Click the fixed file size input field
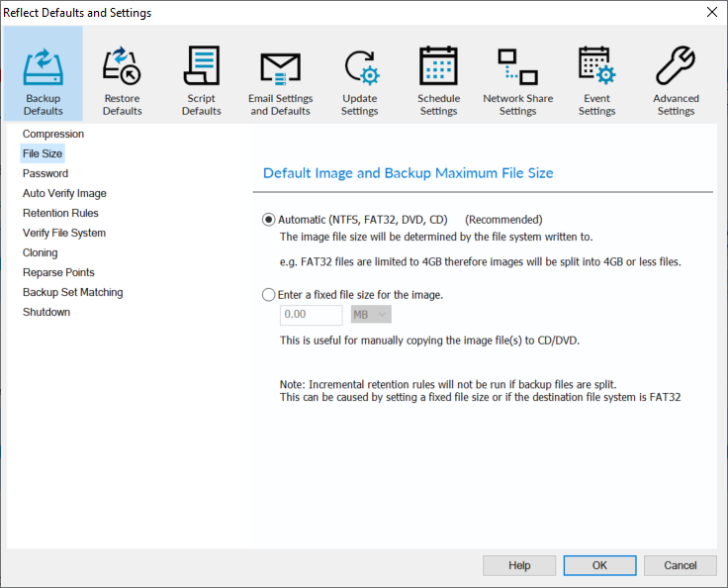Viewport: 728px width, 588px height. click(x=312, y=315)
